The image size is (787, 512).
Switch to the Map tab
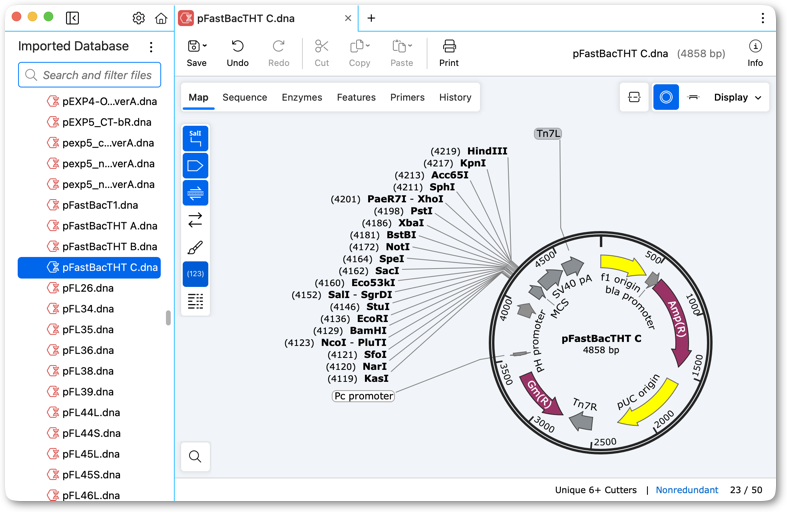tap(198, 97)
